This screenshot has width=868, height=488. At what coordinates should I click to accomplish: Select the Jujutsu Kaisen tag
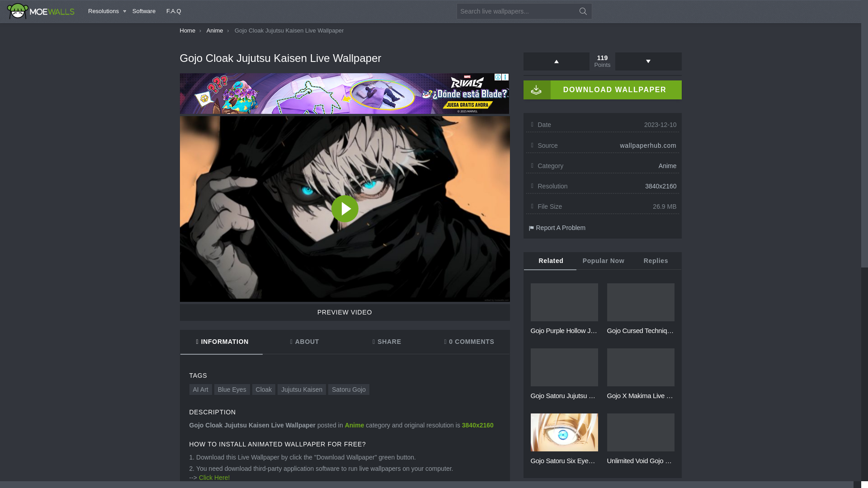pos(302,389)
